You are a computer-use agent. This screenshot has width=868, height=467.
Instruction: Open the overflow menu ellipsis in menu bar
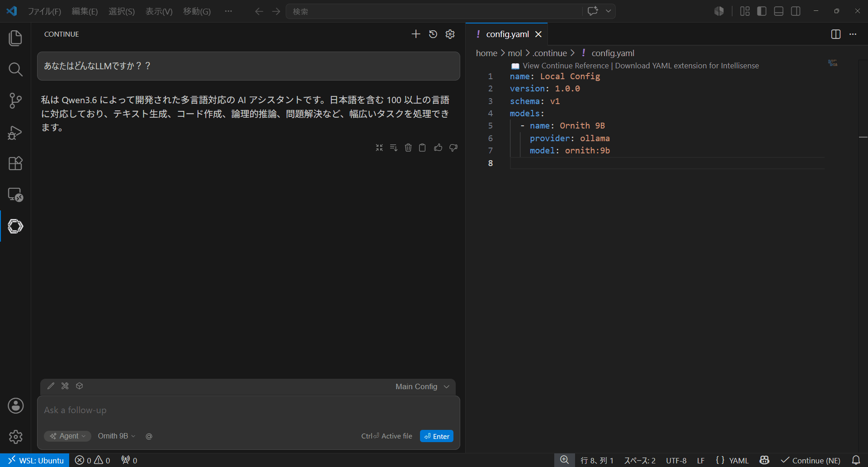228,11
